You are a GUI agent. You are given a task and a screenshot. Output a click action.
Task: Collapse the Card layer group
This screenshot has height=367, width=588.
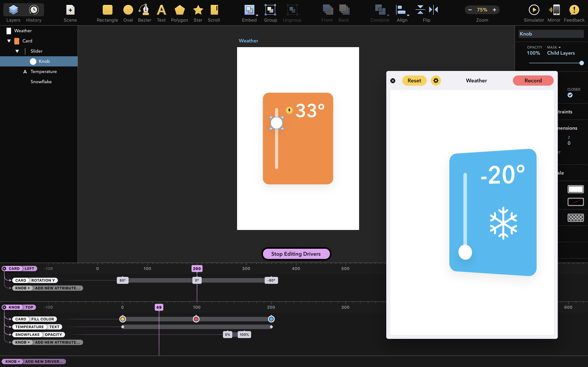click(x=9, y=41)
